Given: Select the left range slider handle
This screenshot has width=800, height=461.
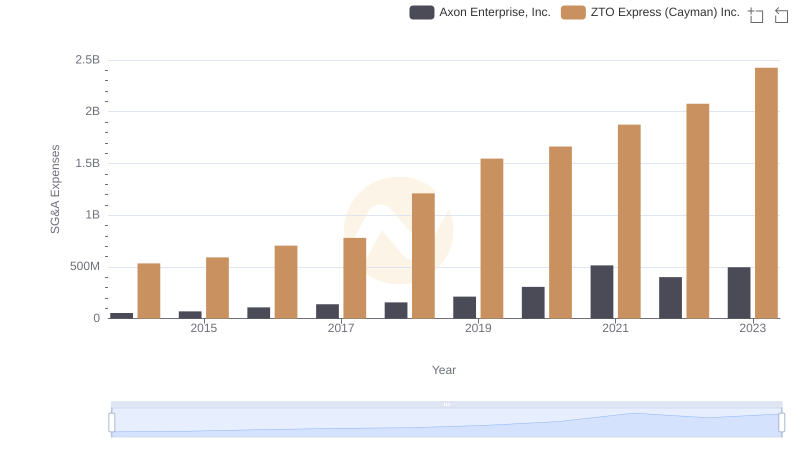Looking at the screenshot, I should pyautogui.click(x=112, y=423).
